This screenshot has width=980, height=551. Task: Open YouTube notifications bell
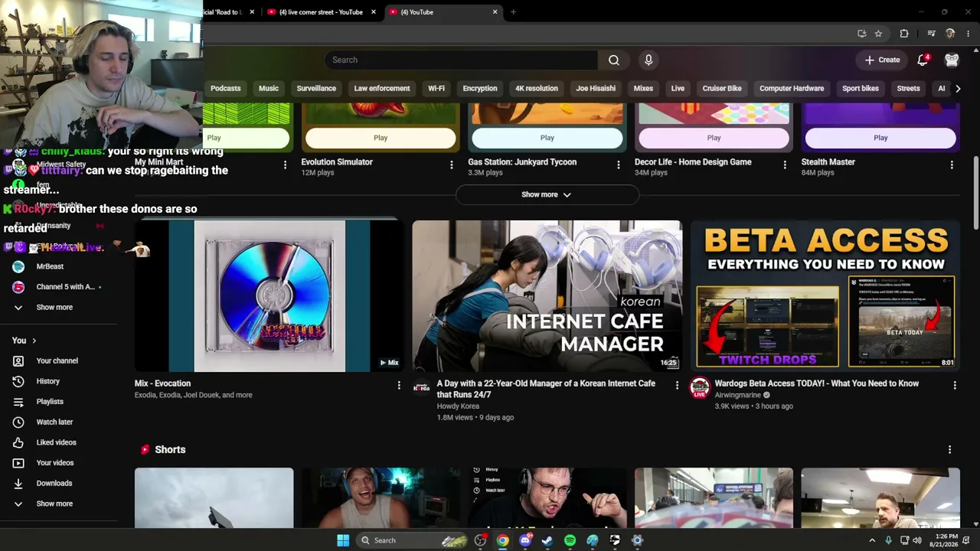pyautogui.click(x=923, y=60)
